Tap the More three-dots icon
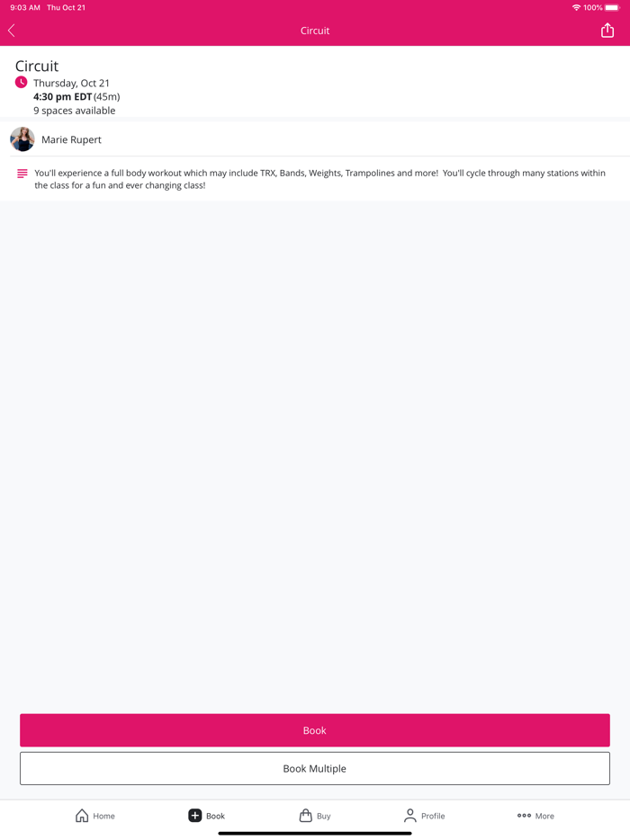Viewport: 630px width, 840px height. (x=524, y=816)
